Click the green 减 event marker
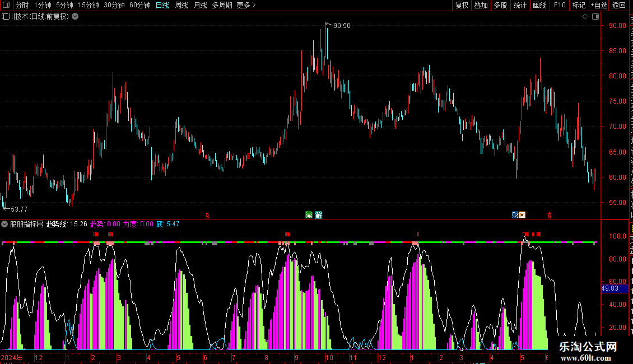633x364 pixels. click(309, 214)
